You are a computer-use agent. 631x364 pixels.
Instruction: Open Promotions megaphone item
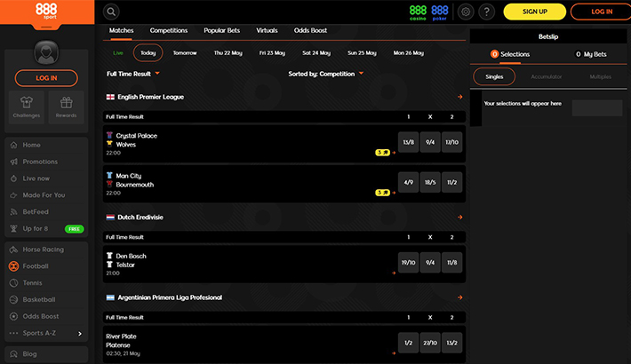pyautogui.click(x=46, y=162)
